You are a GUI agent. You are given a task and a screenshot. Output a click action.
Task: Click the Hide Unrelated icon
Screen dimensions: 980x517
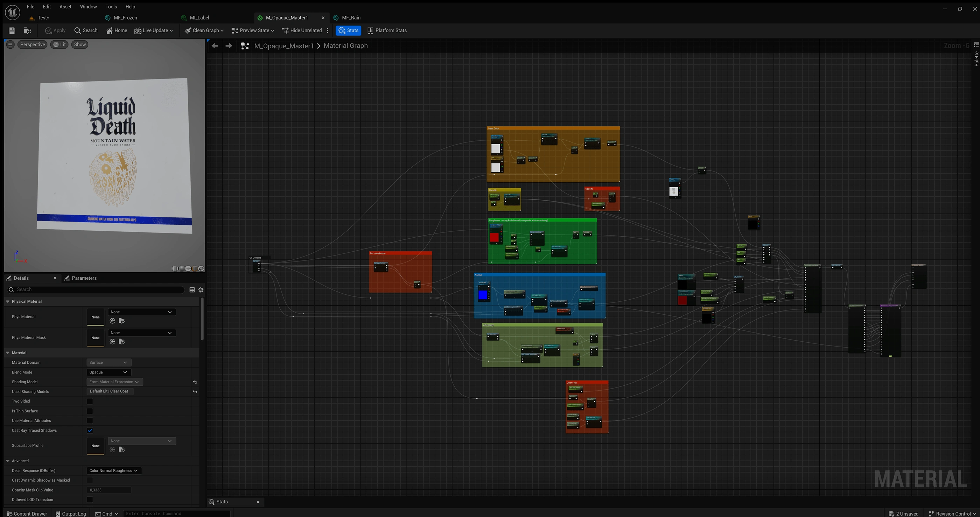pyautogui.click(x=285, y=30)
